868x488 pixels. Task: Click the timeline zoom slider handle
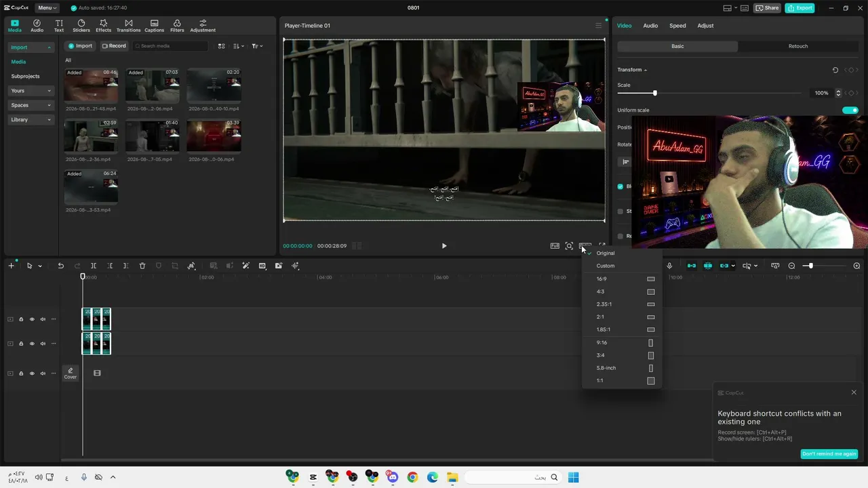(x=810, y=266)
